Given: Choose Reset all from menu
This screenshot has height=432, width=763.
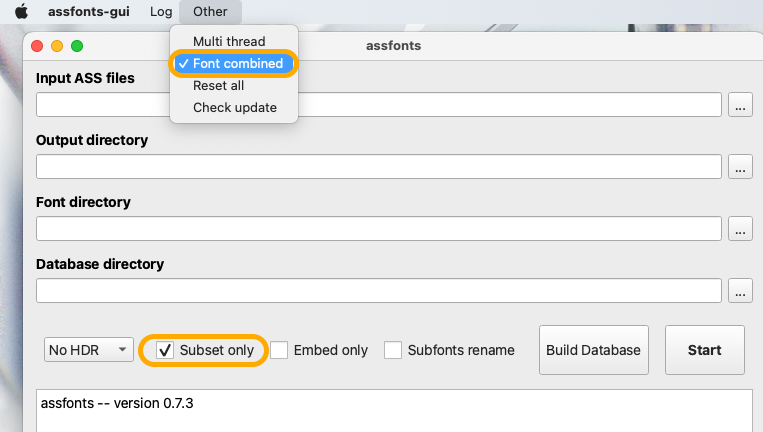Looking at the screenshot, I should point(218,86).
